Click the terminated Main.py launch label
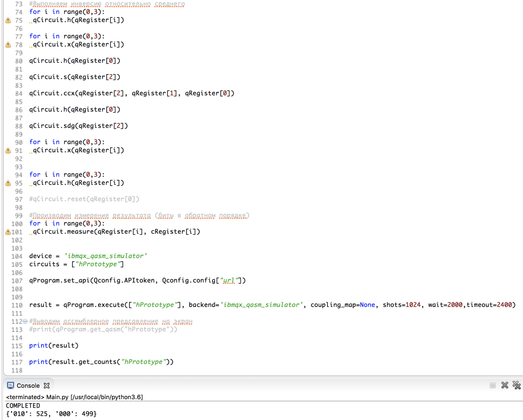This screenshot has width=523, height=420. pos(74,397)
